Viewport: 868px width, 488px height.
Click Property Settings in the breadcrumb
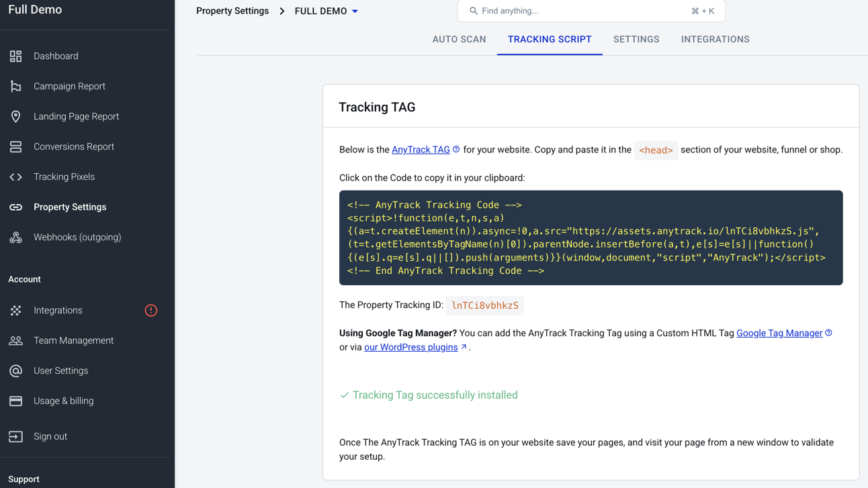pos(232,11)
